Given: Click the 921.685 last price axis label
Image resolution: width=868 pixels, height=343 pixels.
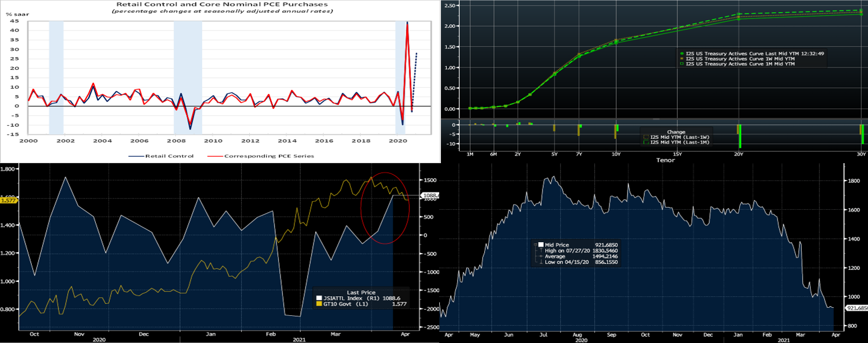Looking at the screenshot, I should (856, 308).
